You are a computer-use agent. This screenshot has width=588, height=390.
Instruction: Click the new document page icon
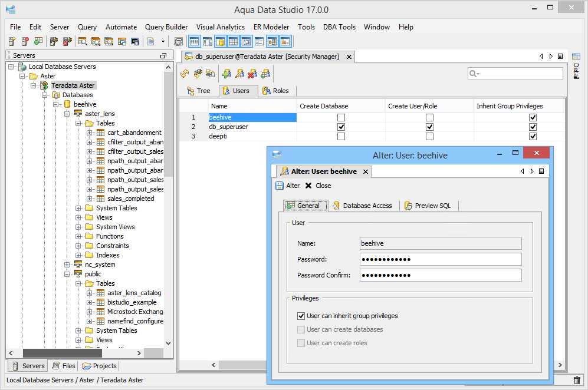tap(151, 41)
